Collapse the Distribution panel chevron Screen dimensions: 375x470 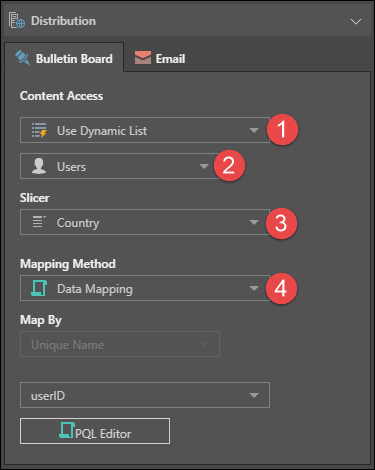(356, 22)
